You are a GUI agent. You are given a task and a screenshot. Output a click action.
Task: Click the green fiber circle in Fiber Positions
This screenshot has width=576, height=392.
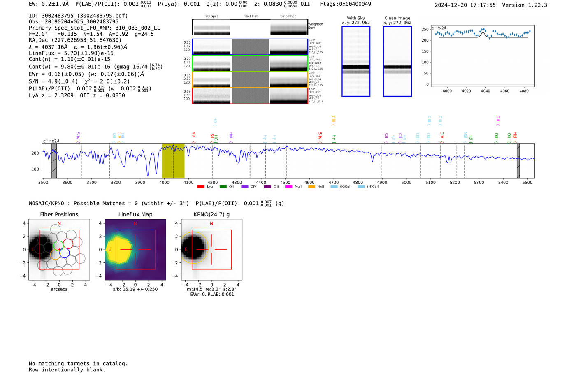point(59,246)
